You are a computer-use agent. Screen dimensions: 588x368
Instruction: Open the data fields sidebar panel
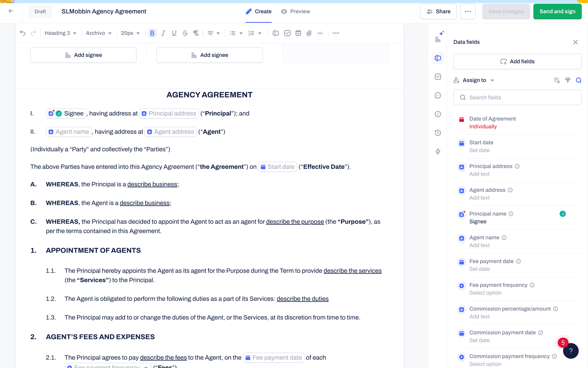point(438,58)
